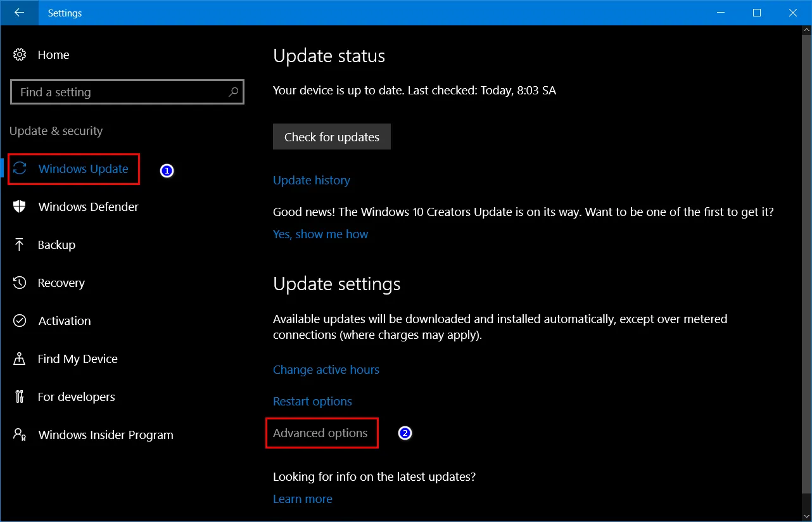Click the Update status heading
This screenshot has height=522, width=812.
click(329, 56)
